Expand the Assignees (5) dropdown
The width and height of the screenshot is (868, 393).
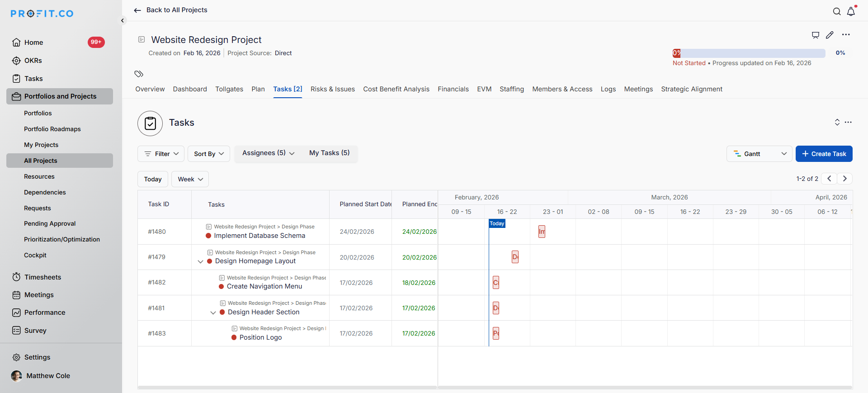[x=269, y=153]
